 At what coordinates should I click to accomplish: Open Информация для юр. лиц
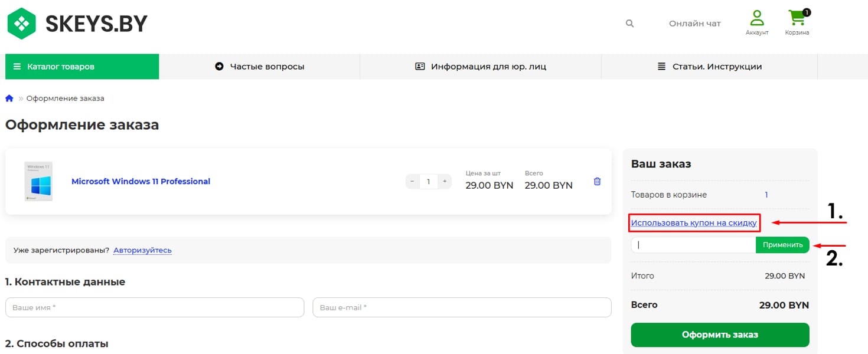coord(481,67)
